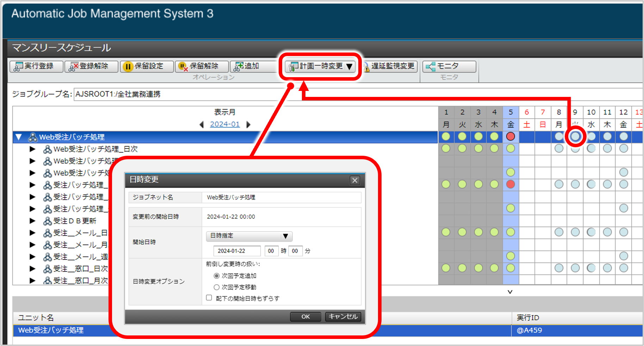Expand the 受注__窓口_月次 tree node
644x346 pixels.
click(x=32, y=281)
